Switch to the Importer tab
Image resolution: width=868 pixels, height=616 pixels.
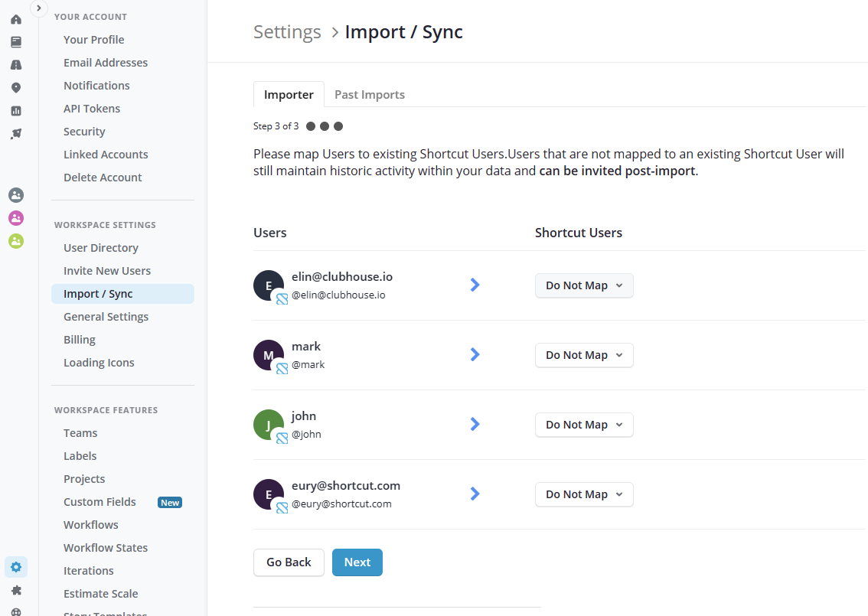289,95
